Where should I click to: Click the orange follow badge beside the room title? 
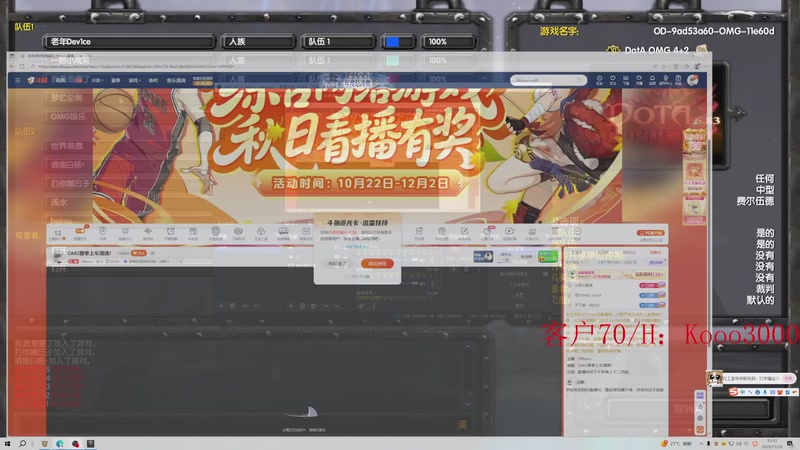coord(138,253)
